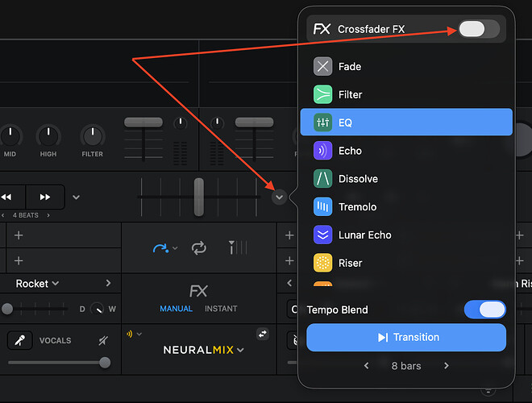
Task: Click the EQ sliders icon
Action: (322, 123)
